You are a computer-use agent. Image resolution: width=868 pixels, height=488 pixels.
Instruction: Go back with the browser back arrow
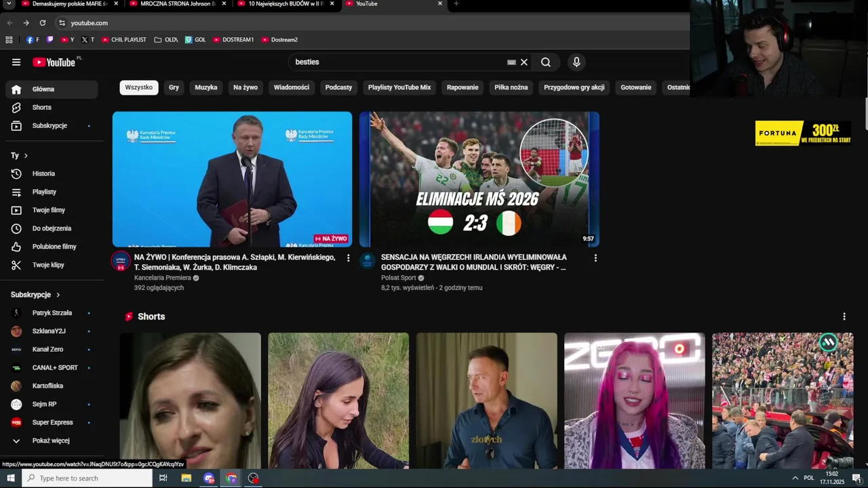[9, 23]
